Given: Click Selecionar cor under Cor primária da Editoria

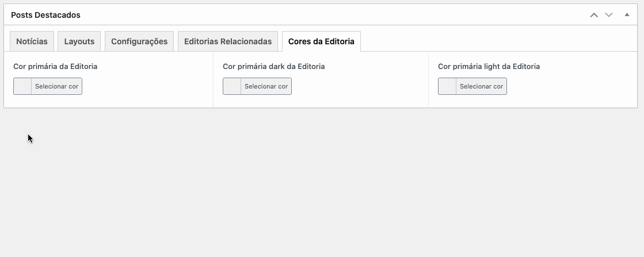Looking at the screenshot, I should (56, 86).
